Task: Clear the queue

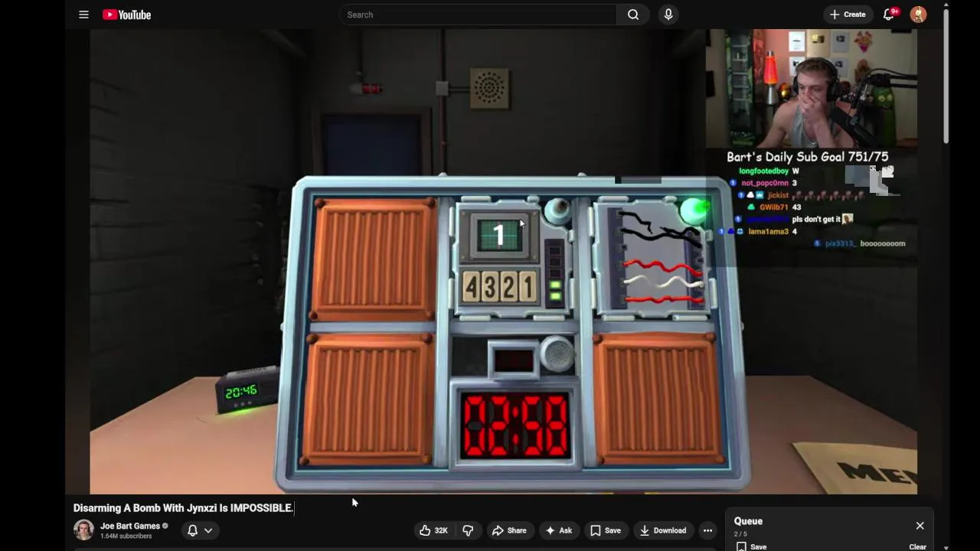Action: pyautogui.click(x=917, y=546)
